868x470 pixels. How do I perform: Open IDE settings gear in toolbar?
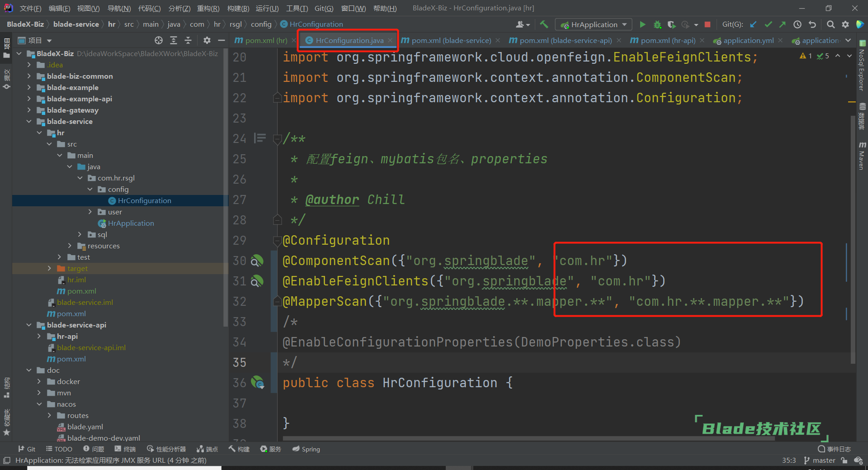click(x=845, y=24)
